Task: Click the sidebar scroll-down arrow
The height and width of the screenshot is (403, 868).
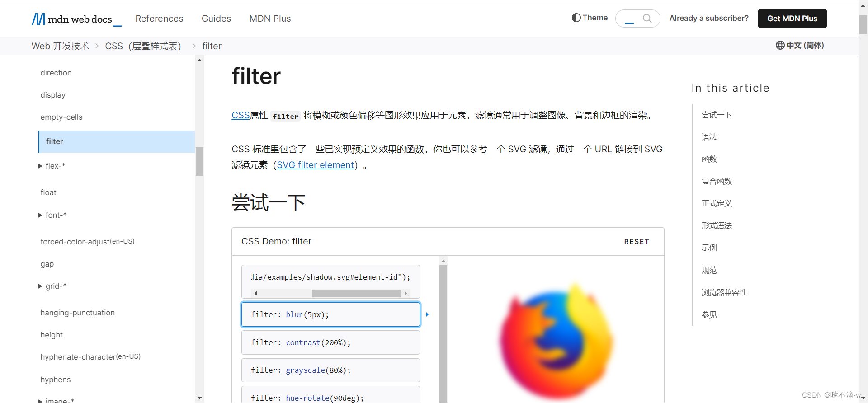Action: pos(199,398)
